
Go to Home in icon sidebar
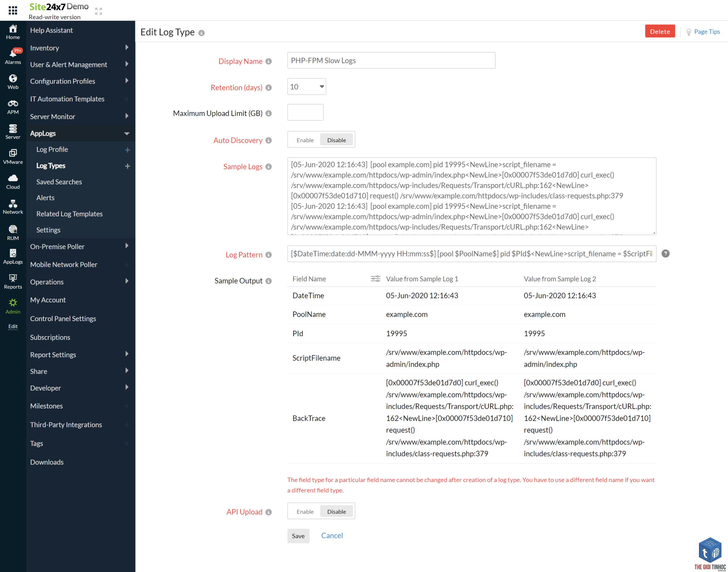point(13,32)
